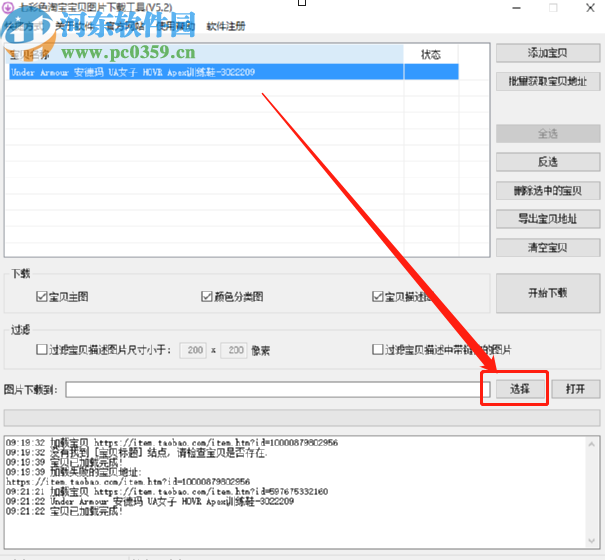Click log line 09:19:39 加载失败的宝贝地址

tap(74, 472)
